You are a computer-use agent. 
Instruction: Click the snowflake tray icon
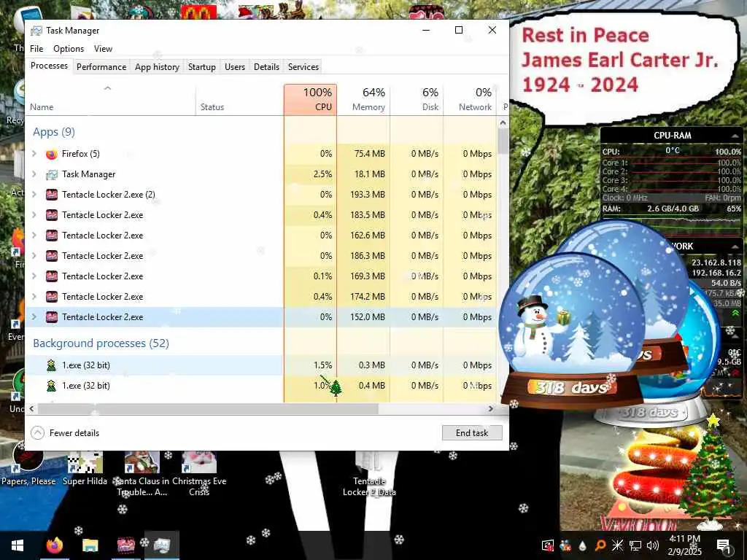(617, 545)
